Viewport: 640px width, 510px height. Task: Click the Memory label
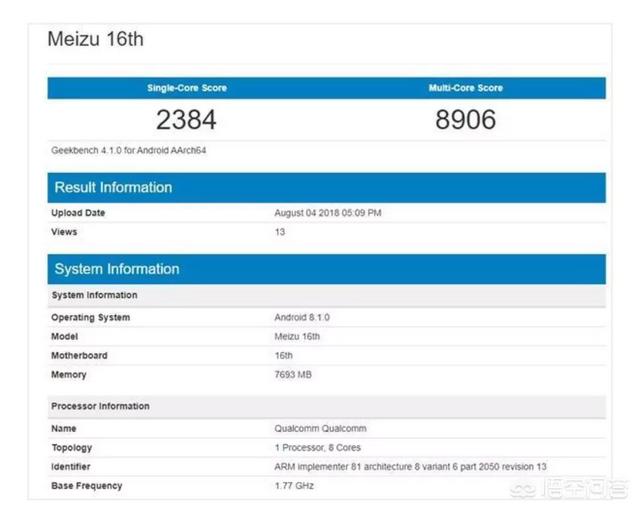coord(69,375)
